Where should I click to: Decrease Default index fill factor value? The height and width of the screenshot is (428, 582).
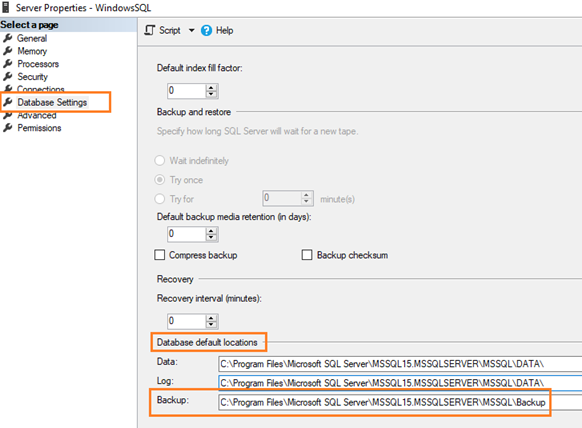click(211, 94)
